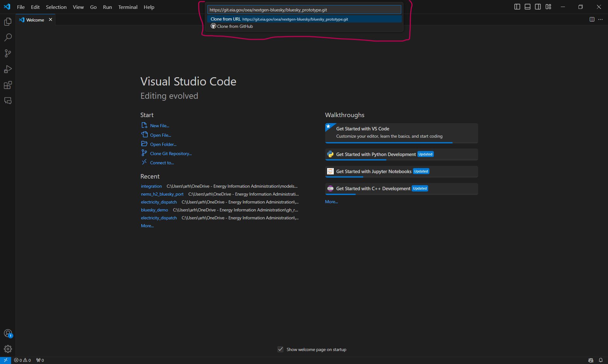Click the C++ icon on the walkthrough card
Image resolution: width=608 pixels, height=364 pixels.
click(x=330, y=188)
